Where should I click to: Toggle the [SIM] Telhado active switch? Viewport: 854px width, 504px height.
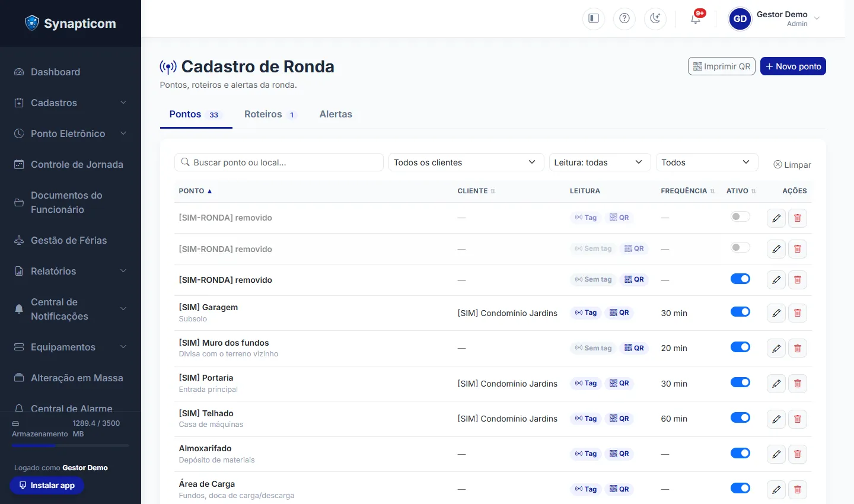(740, 417)
